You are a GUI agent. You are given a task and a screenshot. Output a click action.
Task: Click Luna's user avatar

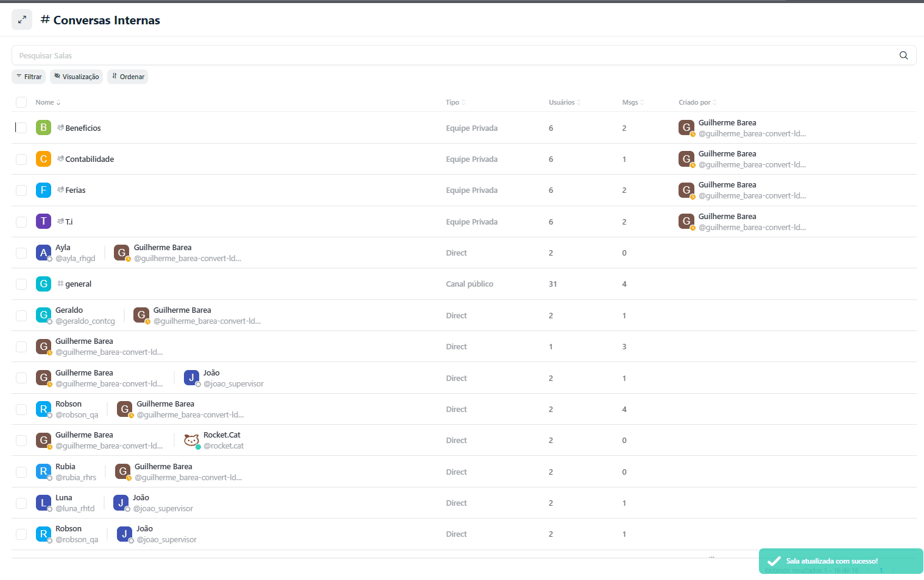pos(43,503)
